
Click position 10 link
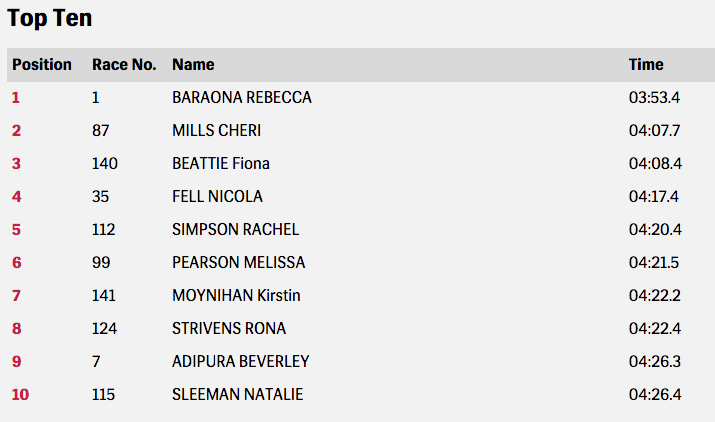(20, 395)
